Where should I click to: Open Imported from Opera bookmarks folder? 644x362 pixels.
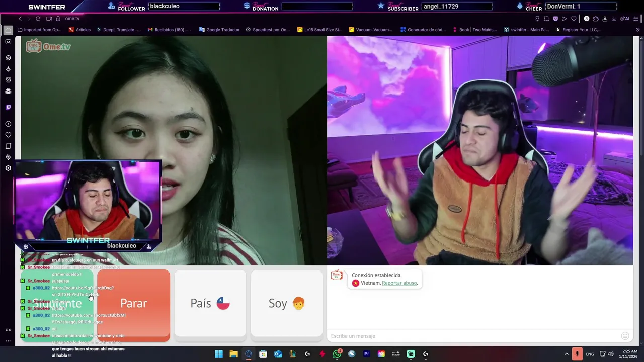pos(39,30)
